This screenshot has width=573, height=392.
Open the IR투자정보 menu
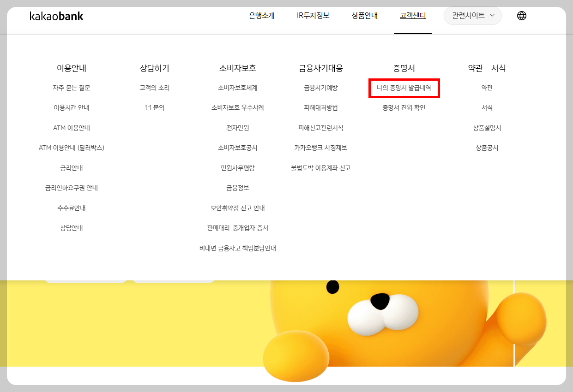click(313, 16)
